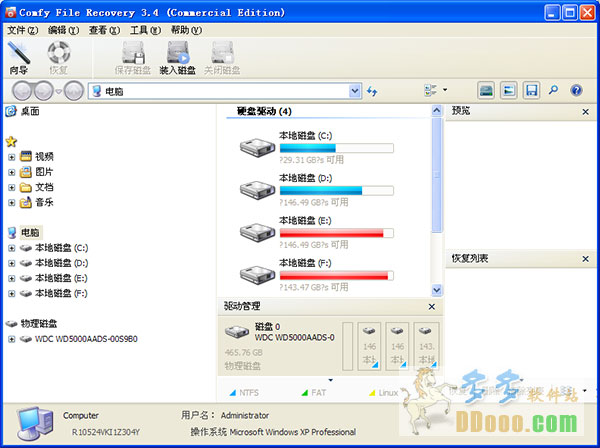This screenshot has height=448, width=600.
Task: Select the 视频 folder label
Action: click(44, 157)
